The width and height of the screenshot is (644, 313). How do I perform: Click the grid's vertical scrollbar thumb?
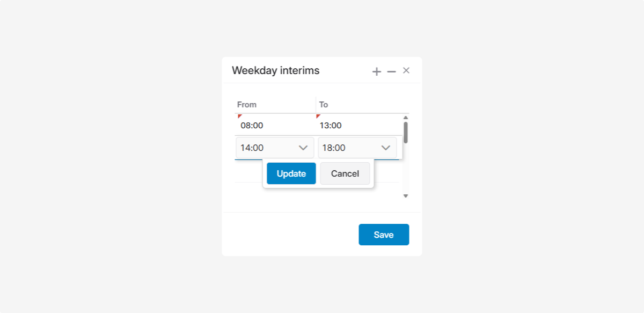tap(406, 132)
